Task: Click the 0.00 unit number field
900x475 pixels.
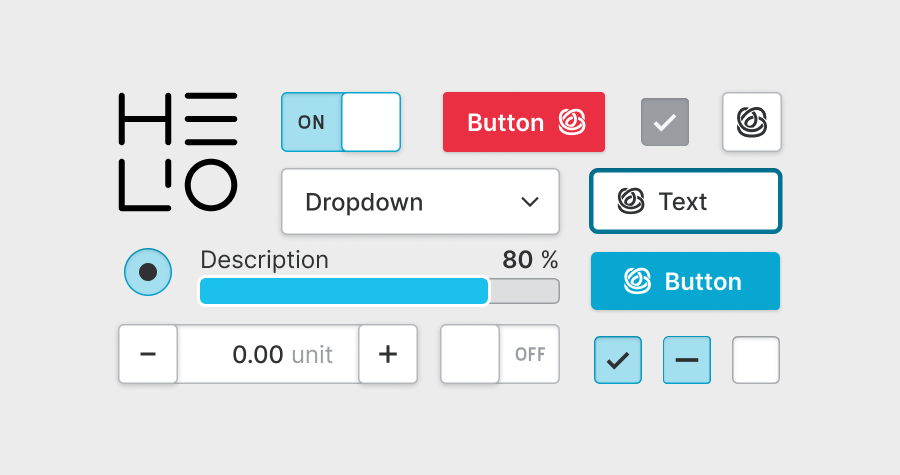Action: point(268,354)
